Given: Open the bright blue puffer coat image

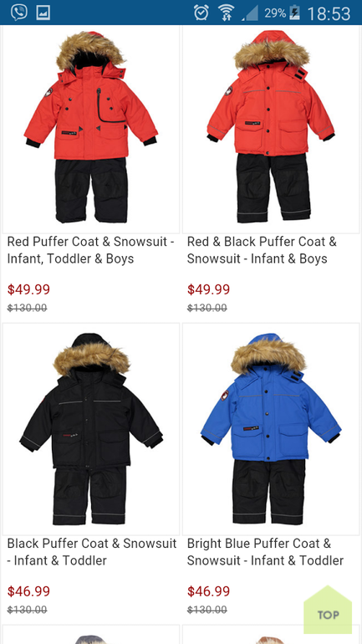Looking at the screenshot, I should point(271,429).
